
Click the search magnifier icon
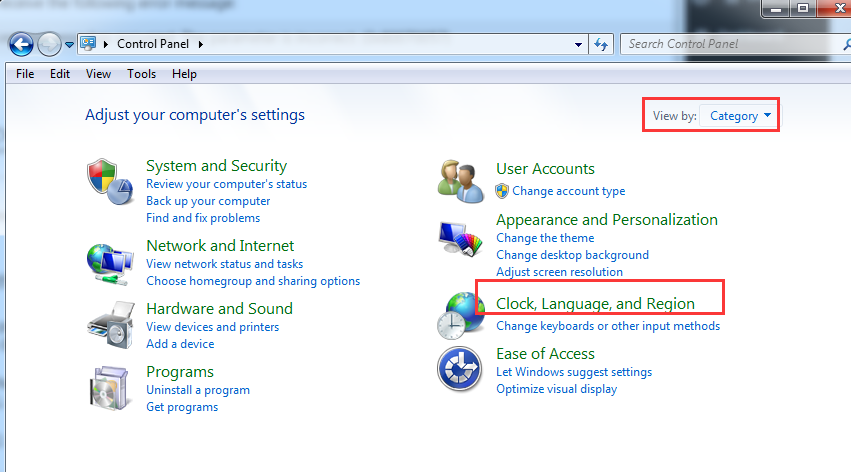coord(846,44)
